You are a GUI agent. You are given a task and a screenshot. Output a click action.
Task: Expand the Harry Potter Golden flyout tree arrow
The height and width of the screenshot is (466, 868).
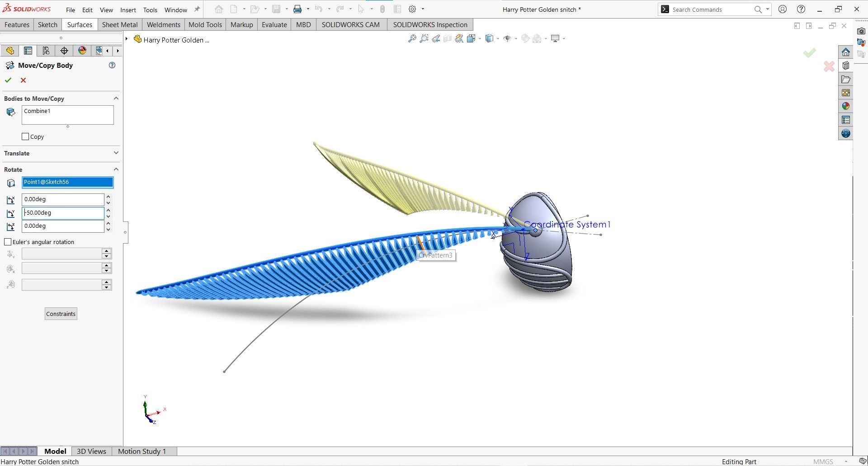[127, 39]
